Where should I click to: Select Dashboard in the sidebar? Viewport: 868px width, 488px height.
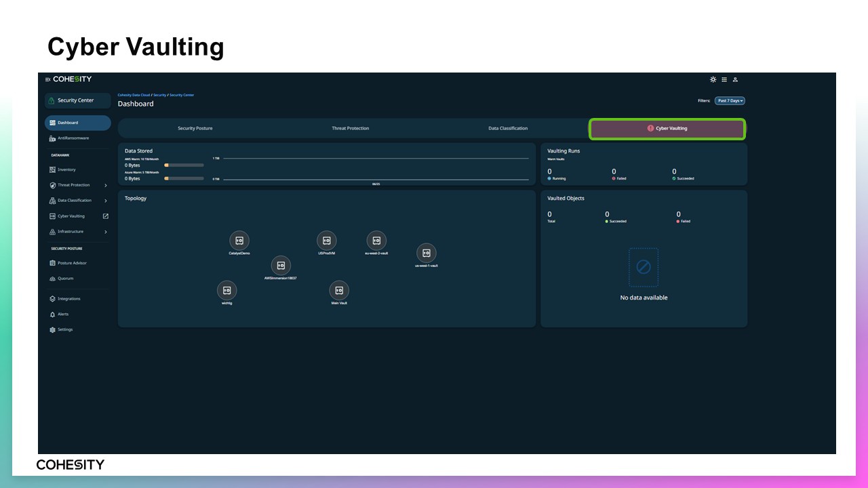point(78,123)
